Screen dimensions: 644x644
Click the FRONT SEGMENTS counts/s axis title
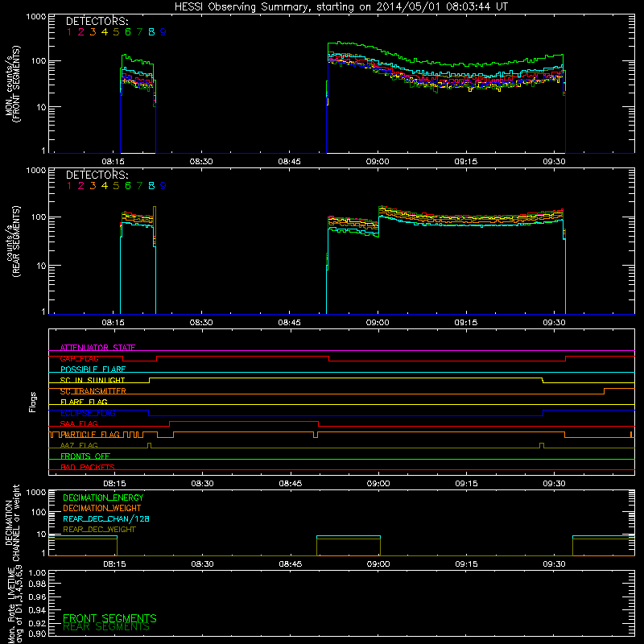coord(13,85)
